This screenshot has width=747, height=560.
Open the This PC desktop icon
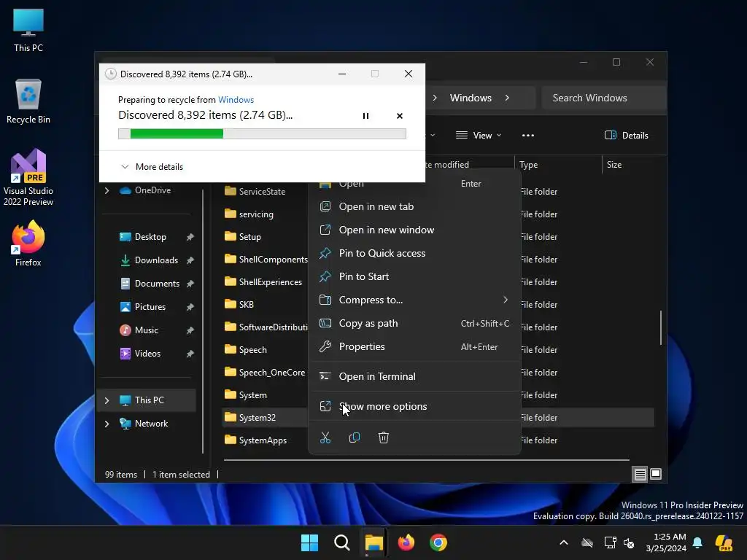(28, 30)
